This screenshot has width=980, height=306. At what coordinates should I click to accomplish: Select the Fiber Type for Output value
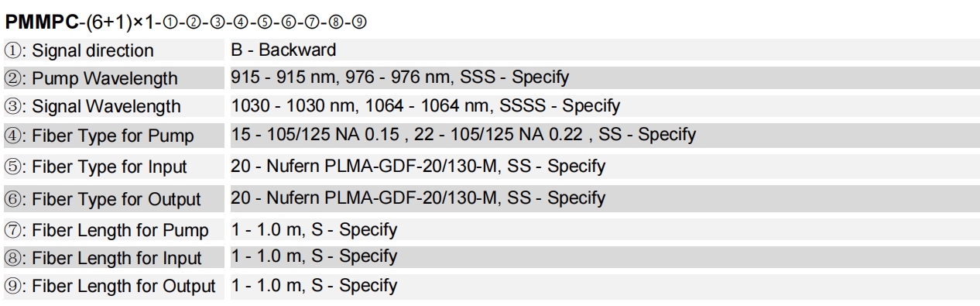pyautogui.click(x=418, y=198)
